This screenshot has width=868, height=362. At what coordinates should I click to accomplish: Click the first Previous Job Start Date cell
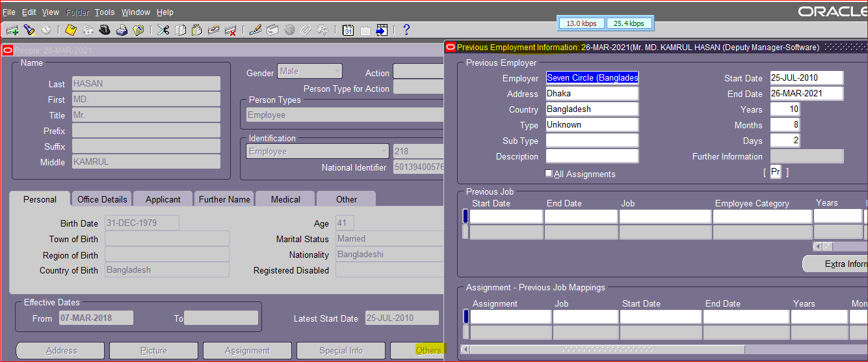(506, 216)
